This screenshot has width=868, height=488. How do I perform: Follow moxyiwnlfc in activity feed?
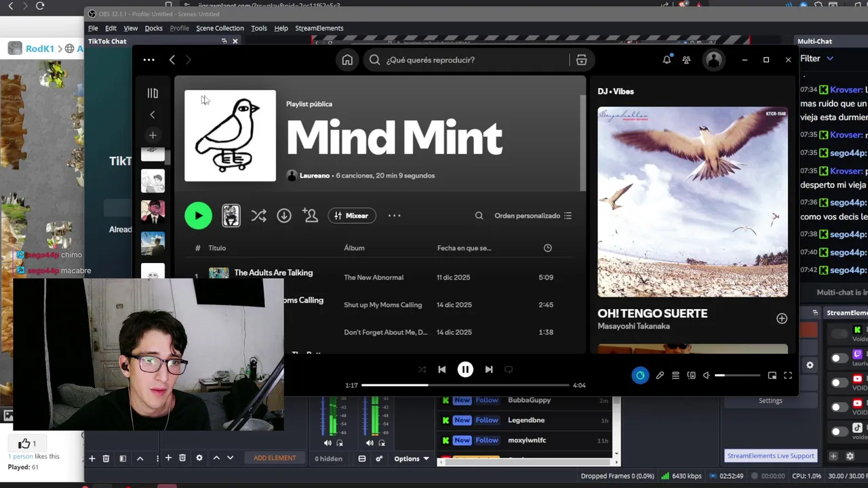pos(487,441)
